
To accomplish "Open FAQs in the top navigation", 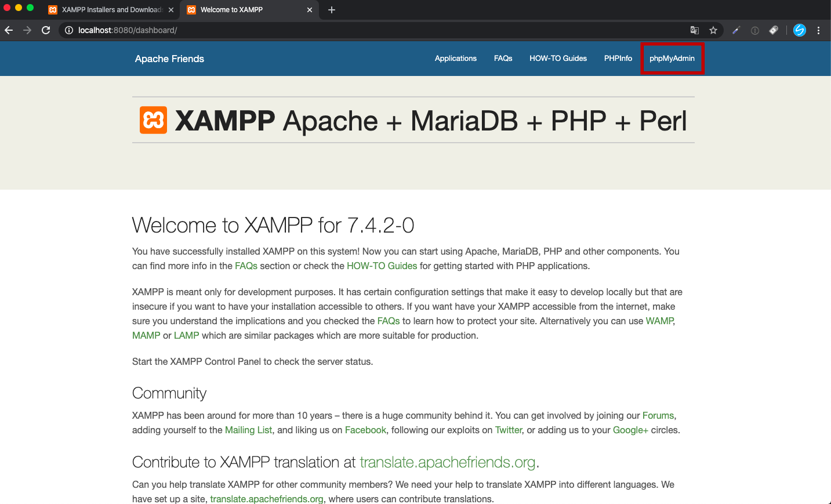I will (503, 59).
